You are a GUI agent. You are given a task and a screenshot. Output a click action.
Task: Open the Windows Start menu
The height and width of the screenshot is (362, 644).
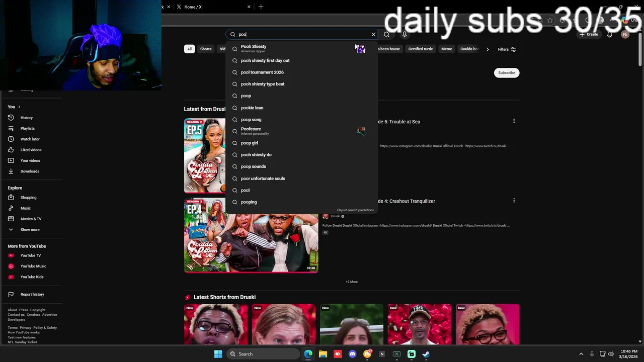click(218, 354)
